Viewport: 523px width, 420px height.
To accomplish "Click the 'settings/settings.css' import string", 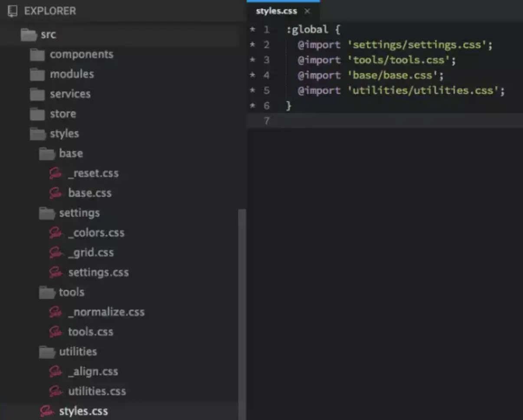I will point(417,45).
